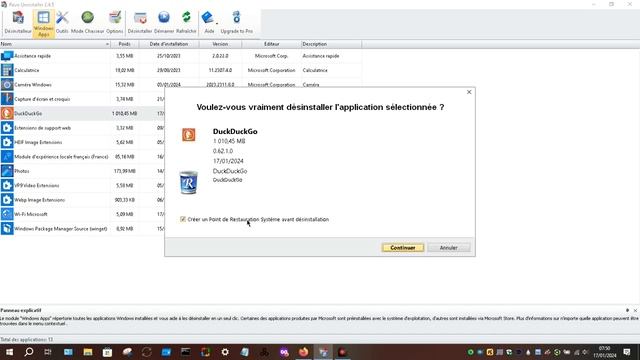Image resolution: width=640 pixels, height=360 pixels.
Task: Click the Désinstaller action icon in the toolbar
Action: coord(140,22)
